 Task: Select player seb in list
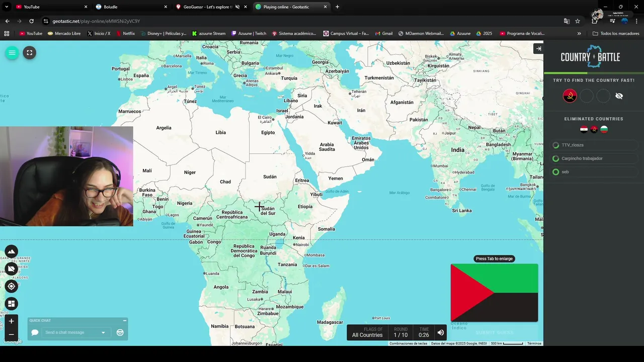594,172
